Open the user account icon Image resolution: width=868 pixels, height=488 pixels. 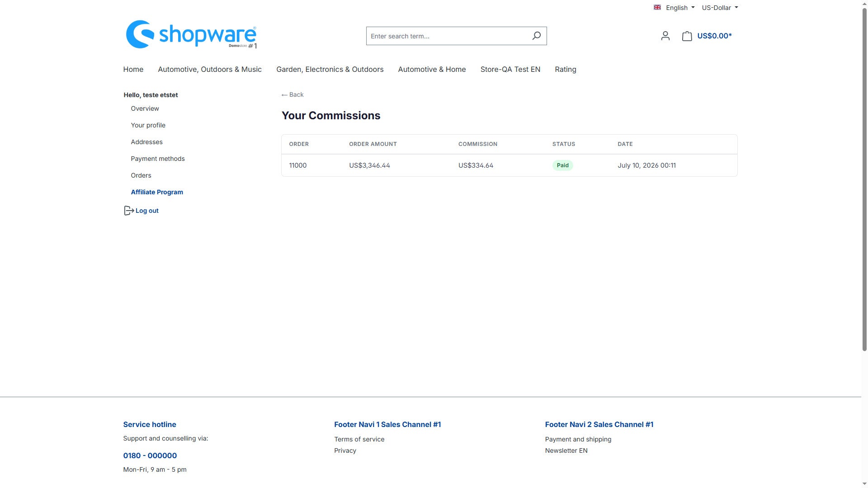coord(665,36)
